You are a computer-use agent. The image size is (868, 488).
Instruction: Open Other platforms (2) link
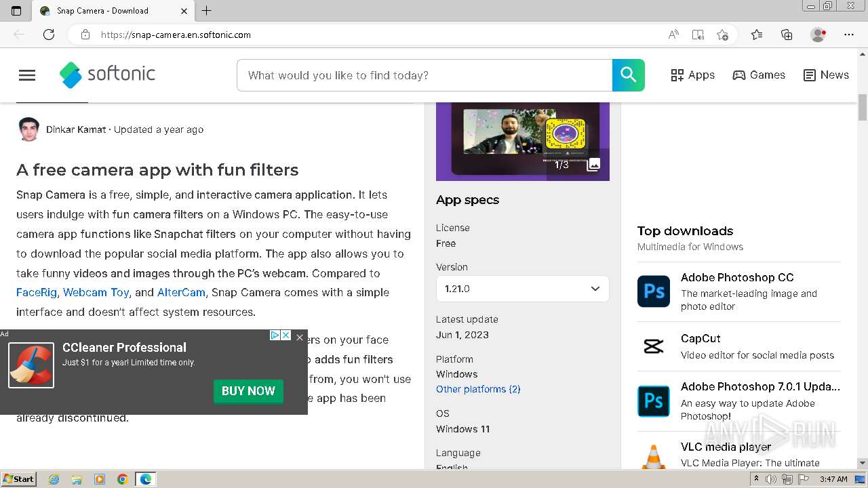pyautogui.click(x=478, y=389)
